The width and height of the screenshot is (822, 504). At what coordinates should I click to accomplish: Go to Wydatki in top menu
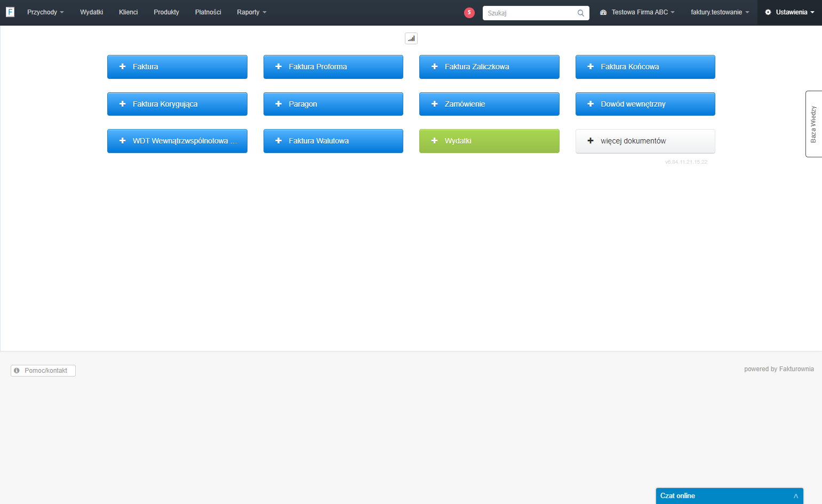tap(92, 12)
